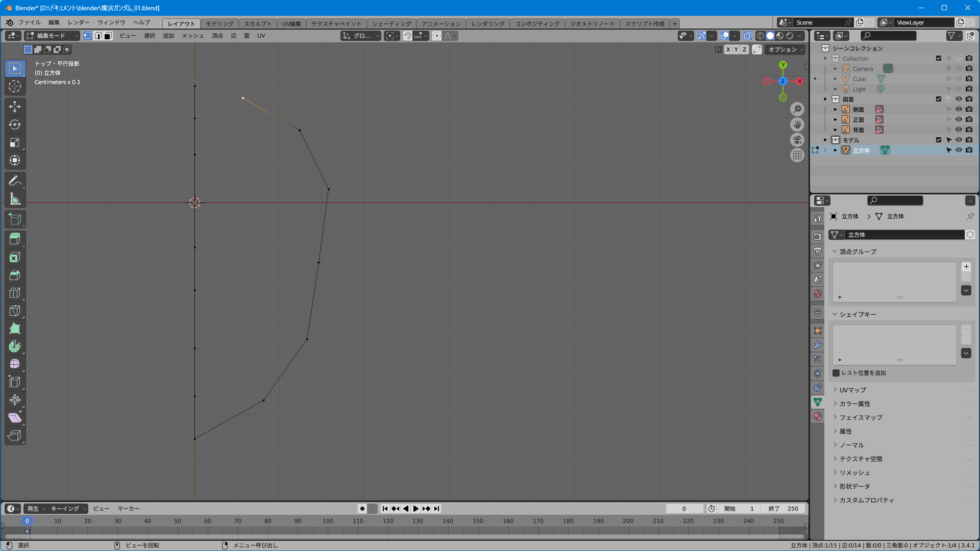
Task: Choose the Extrude Region tool
Action: [x=15, y=239]
